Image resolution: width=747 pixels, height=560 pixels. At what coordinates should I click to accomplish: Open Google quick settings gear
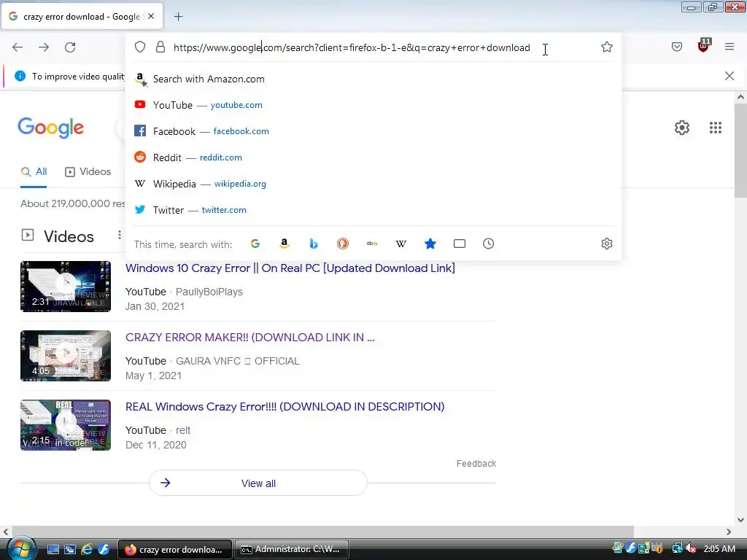(x=682, y=128)
